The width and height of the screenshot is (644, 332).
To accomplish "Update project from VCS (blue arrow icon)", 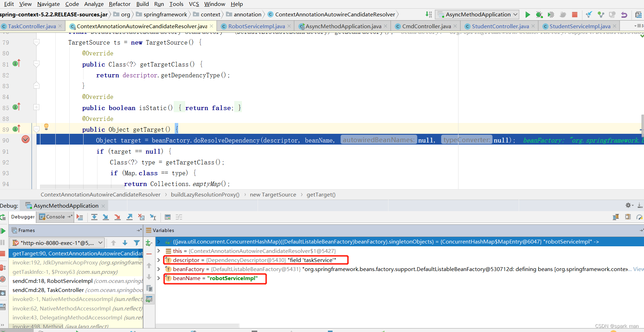I will point(589,15).
